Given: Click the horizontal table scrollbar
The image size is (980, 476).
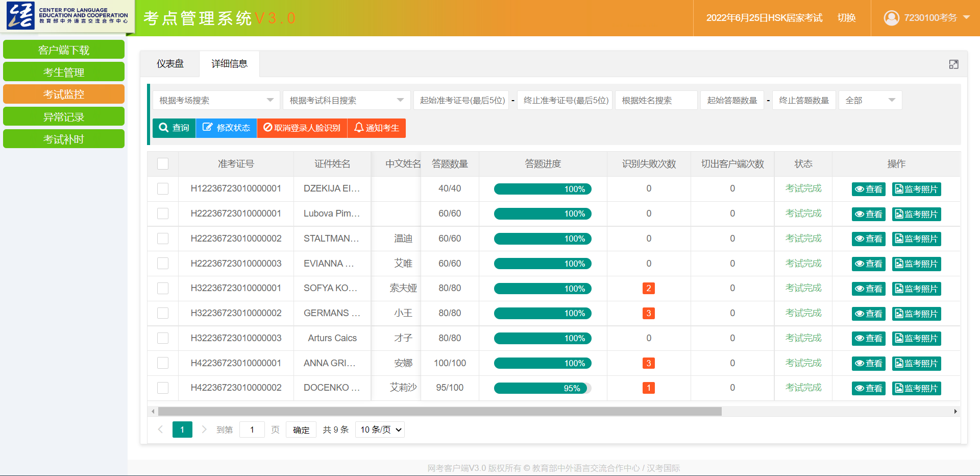Looking at the screenshot, I should click(439, 412).
